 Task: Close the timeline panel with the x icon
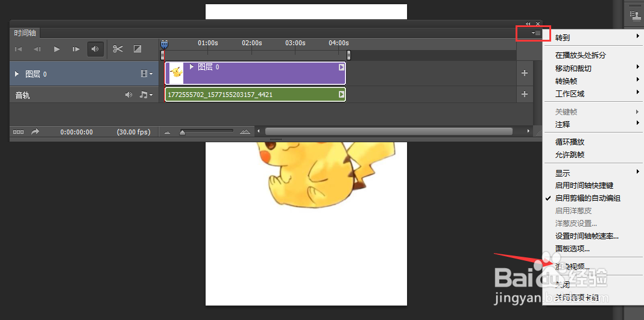(538, 24)
